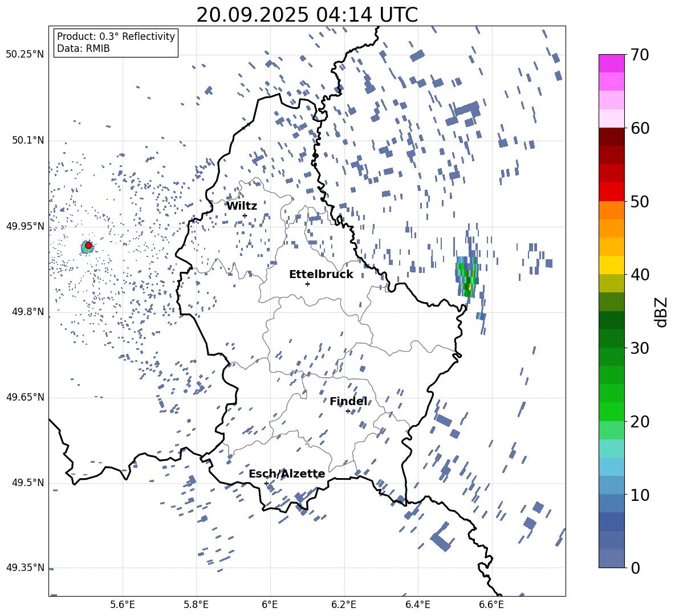Click the Findel station cross marker
Viewport: 675px width, 616px height.
point(348,411)
